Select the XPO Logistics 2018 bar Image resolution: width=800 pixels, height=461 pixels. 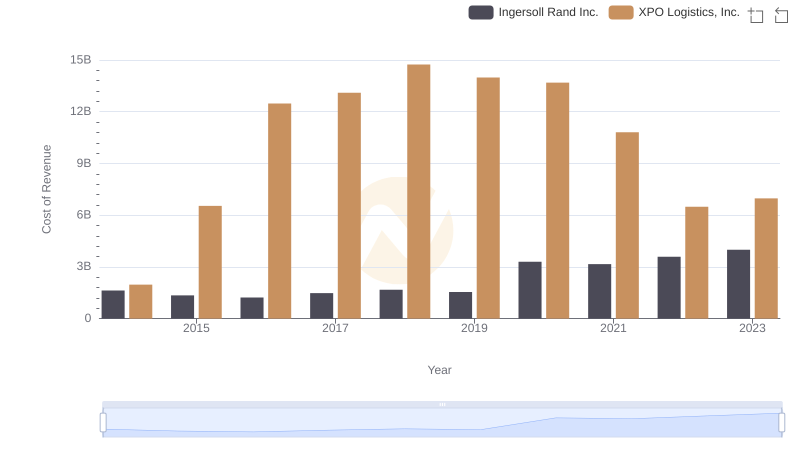(x=419, y=191)
